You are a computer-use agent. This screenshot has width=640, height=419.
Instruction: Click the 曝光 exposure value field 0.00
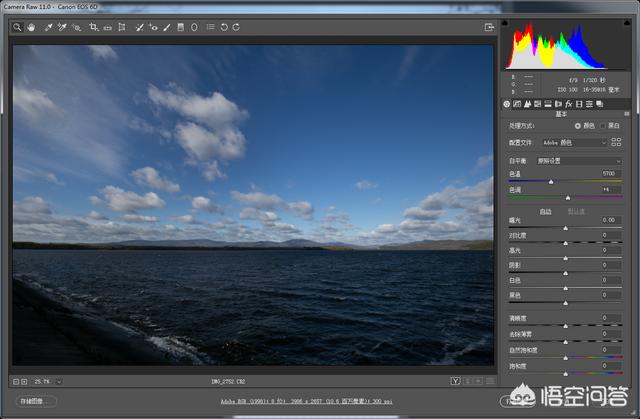click(611, 220)
